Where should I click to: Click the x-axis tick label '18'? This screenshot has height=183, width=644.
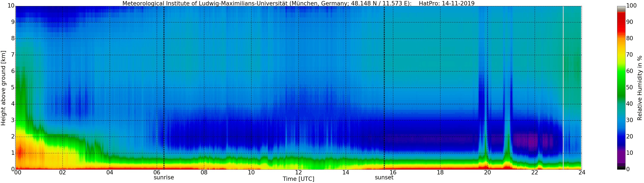click(x=440, y=172)
